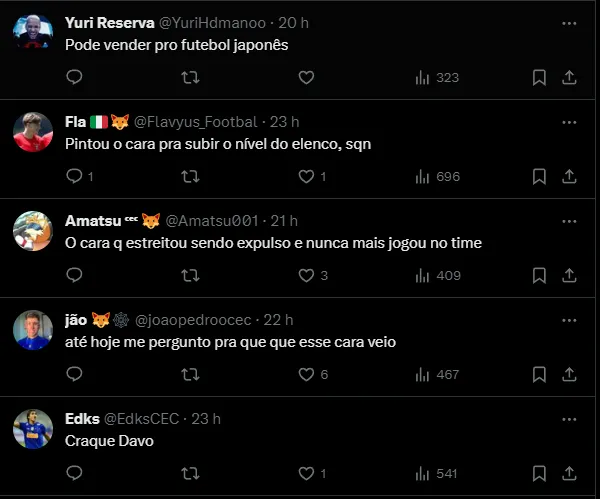Click Edks' profile avatar

tap(33, 428)
